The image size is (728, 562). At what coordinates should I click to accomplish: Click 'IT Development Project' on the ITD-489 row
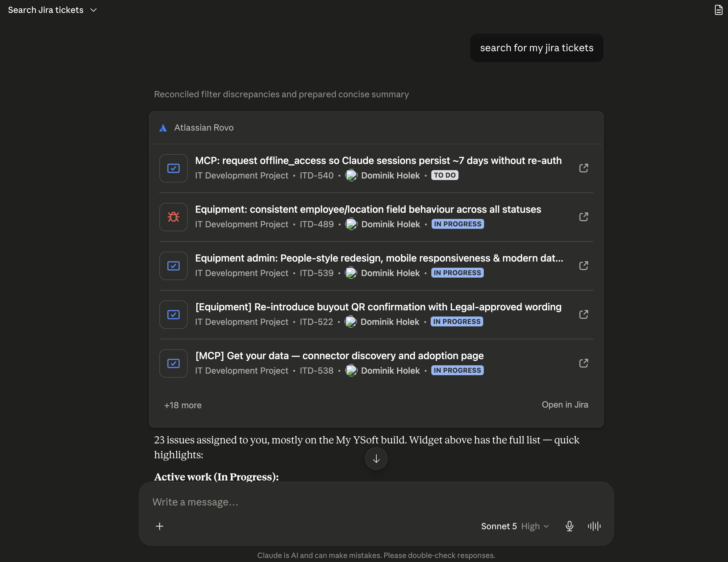(x=241, y=224)
